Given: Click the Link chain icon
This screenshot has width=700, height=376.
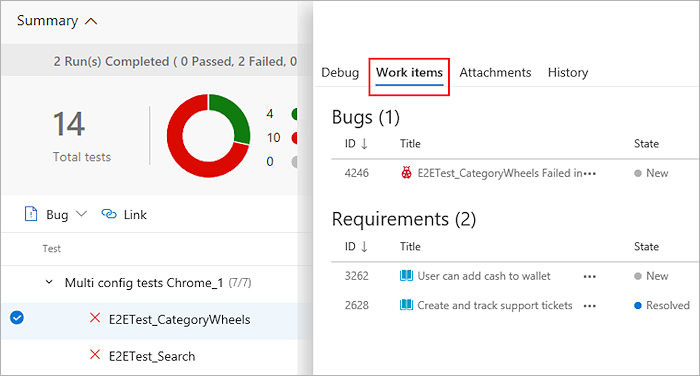Looking at the screenshot, I should 109,214.
